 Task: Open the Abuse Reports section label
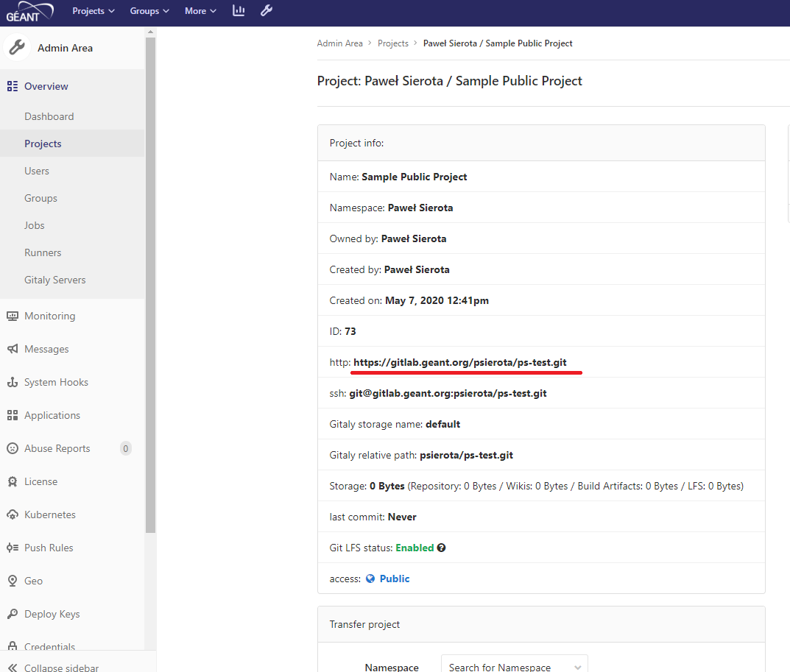coord(57,448)
